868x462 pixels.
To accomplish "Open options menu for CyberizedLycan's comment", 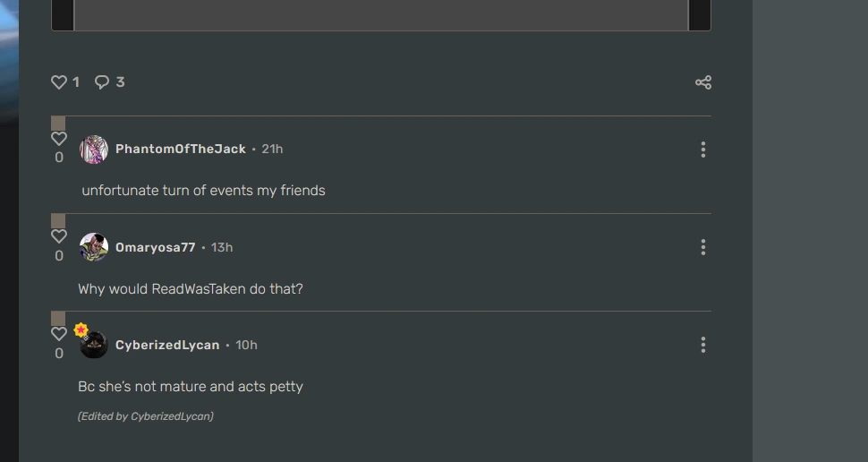I will point(703,345).
